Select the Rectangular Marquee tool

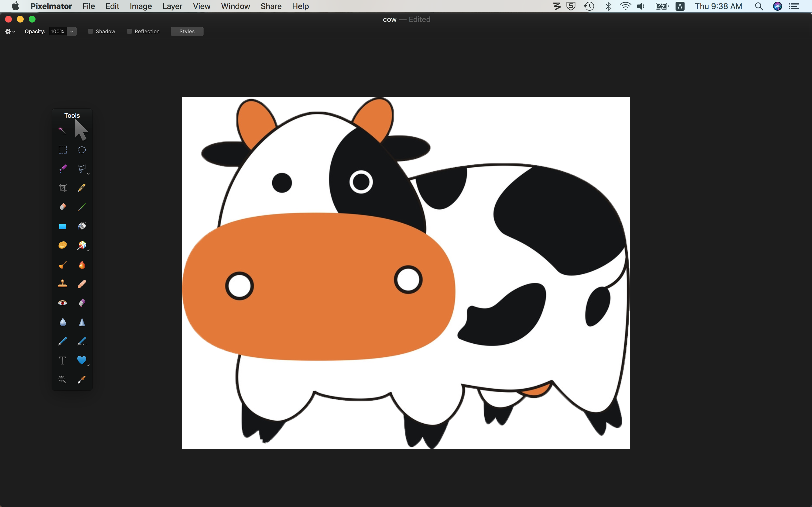(62, 150)
